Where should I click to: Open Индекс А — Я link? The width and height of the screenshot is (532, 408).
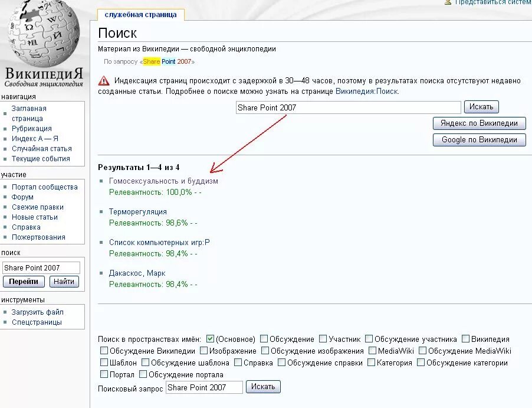click(35, 139)
